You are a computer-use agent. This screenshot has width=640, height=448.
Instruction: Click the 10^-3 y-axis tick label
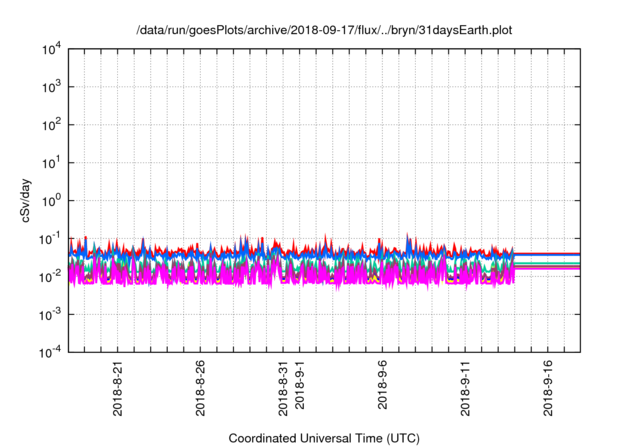coord(50,313)
